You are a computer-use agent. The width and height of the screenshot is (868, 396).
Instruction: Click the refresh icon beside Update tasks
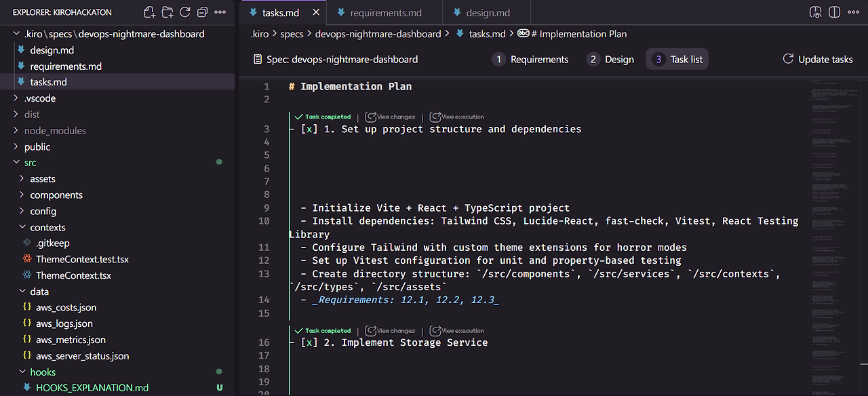click(788, 59)
